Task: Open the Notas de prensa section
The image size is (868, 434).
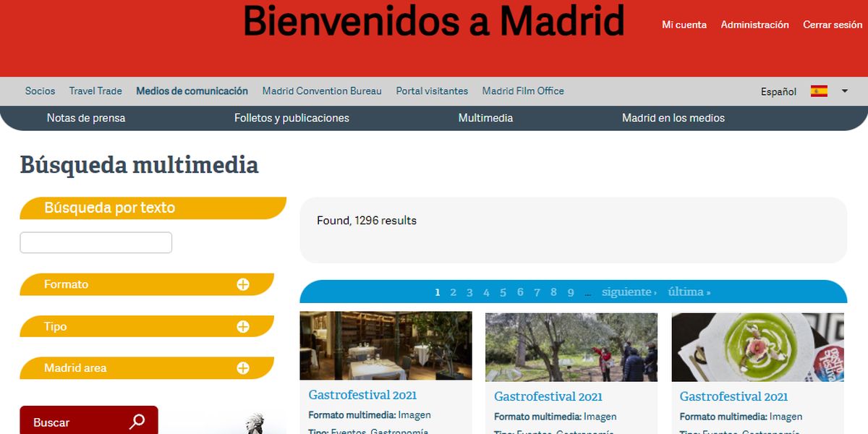Action: click(85, 117)
